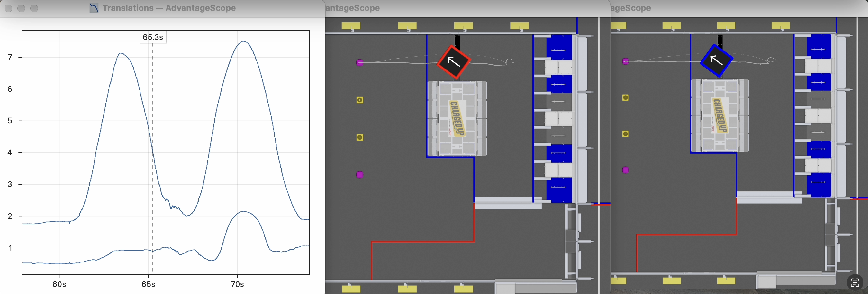Focus the Translations — AdvantageScope window title
868x294 pixels.
[x=169, y=8]
